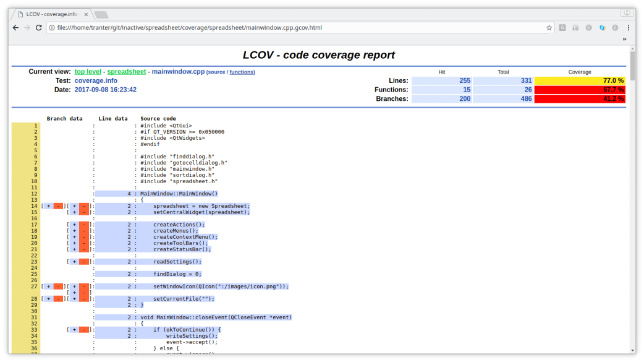
Task: Click the red minus branch marker on line 23
Action: pyautogui.click(x=83, y=262)
